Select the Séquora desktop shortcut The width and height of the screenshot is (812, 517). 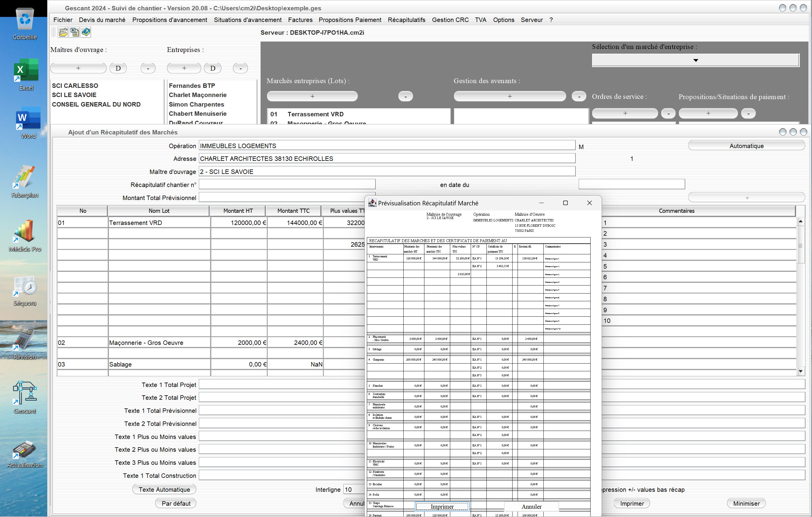tap(25, 291)
